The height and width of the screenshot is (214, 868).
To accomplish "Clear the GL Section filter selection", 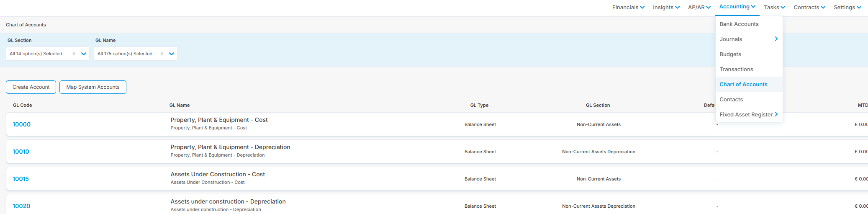I will (x=74, y=54).
